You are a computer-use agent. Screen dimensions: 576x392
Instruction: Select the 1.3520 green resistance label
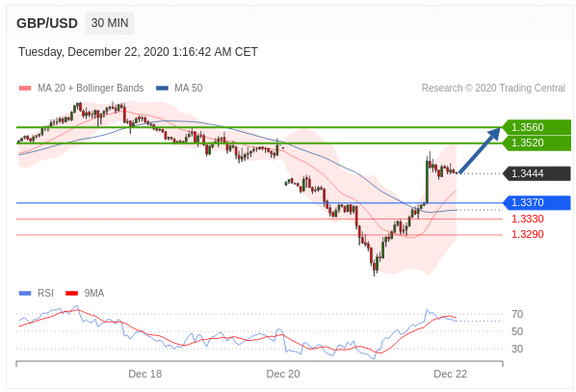pos(537,143)
